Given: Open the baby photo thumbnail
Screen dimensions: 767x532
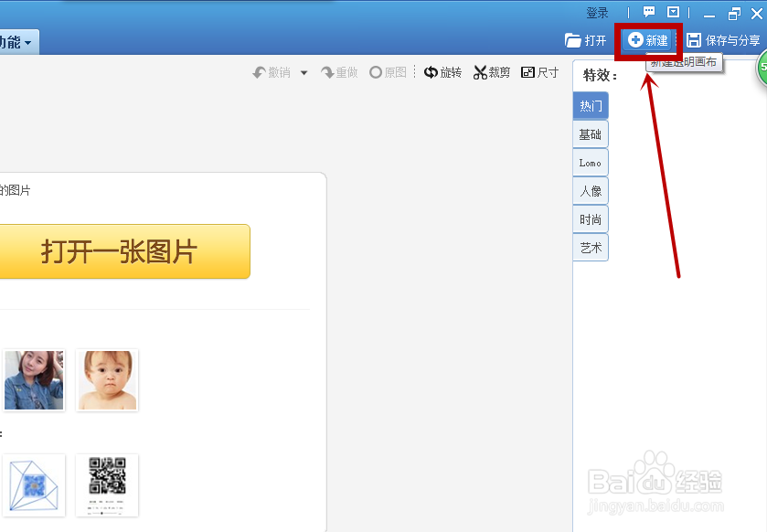Looking at the screenshot, I should tap(107, 378).
